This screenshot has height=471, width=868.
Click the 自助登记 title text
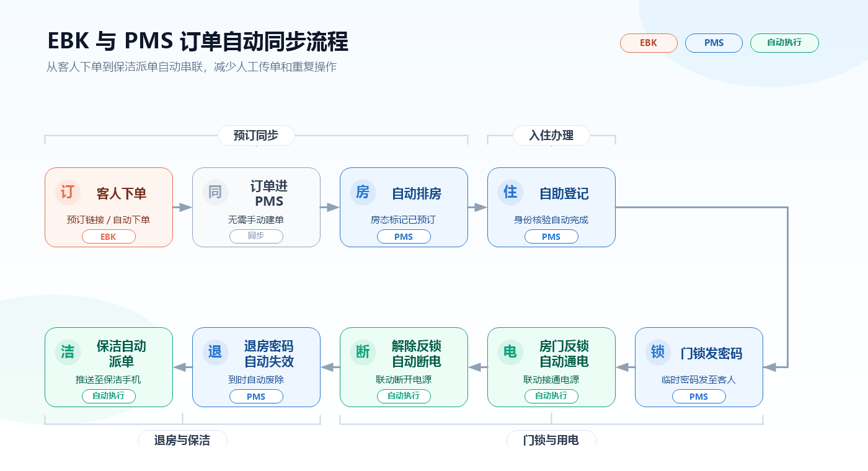click(x=564, y=193)
